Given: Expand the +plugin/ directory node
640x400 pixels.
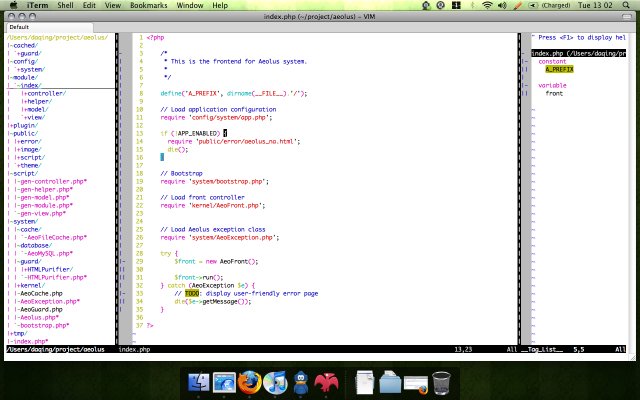Looking at the screenshot, I should coord(22,125).
